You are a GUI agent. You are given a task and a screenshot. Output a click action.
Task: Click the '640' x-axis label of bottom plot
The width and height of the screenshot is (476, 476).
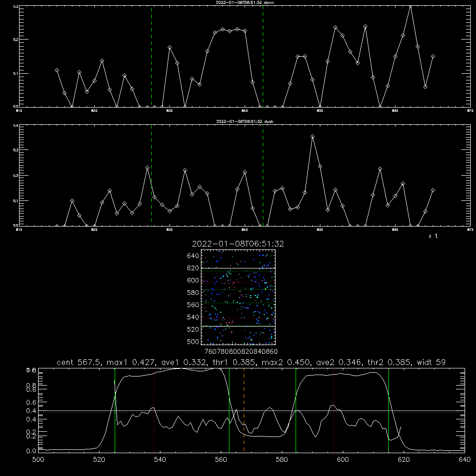coord(465,460)
